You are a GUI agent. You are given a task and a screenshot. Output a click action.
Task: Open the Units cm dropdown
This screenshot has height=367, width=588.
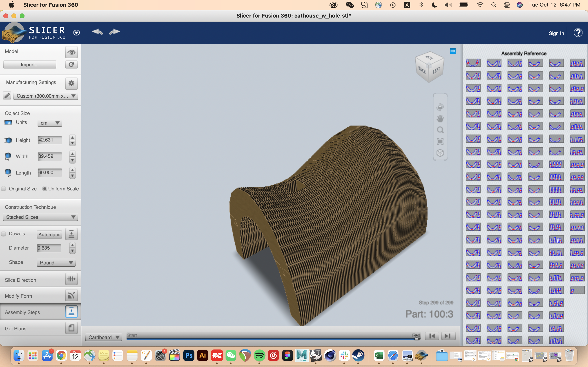49,123
